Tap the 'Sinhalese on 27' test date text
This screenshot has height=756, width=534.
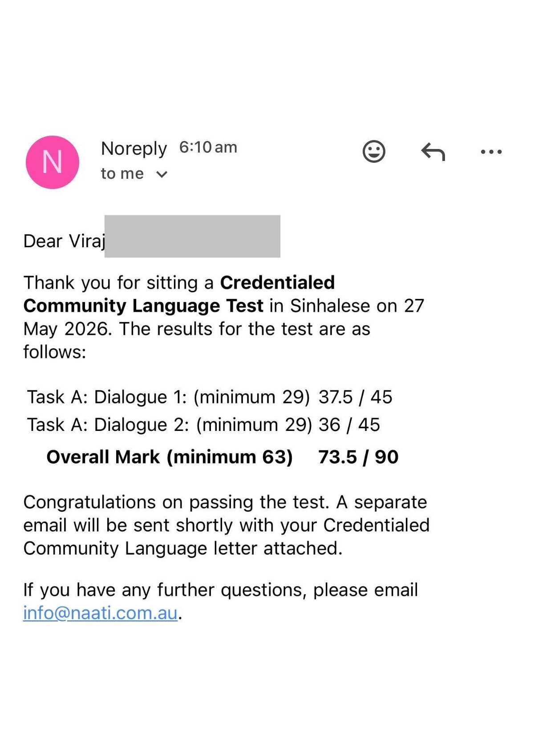pyautogui.click(x=357, y=306)
